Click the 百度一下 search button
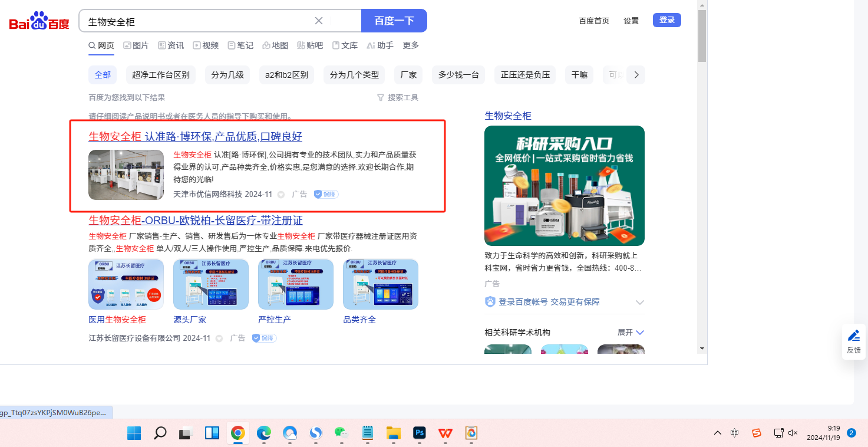 coord(394,21)
